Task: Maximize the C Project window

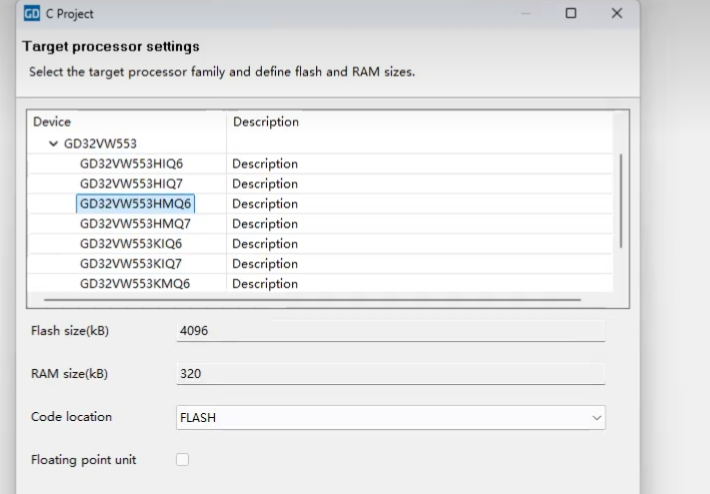Action: [x=570, y=14]
